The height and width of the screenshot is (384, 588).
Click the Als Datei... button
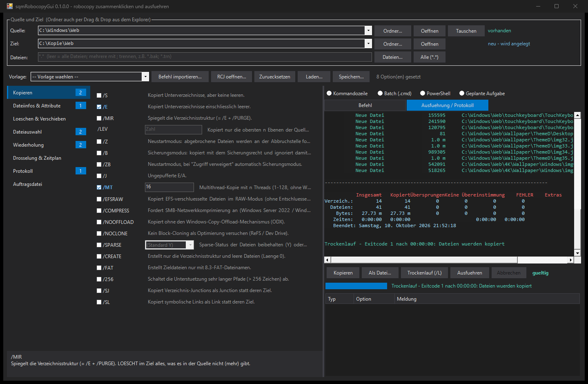pos(380,273)
